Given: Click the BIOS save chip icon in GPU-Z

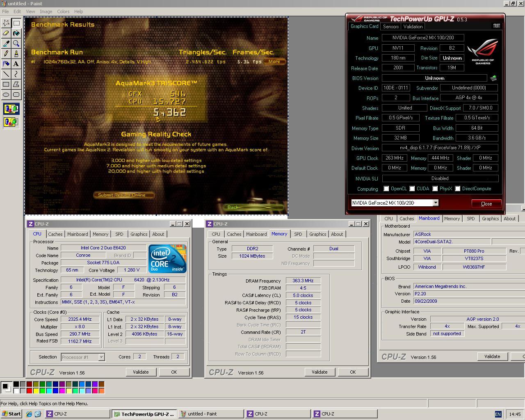Looking at the screenshot, I should pos(493,78).
